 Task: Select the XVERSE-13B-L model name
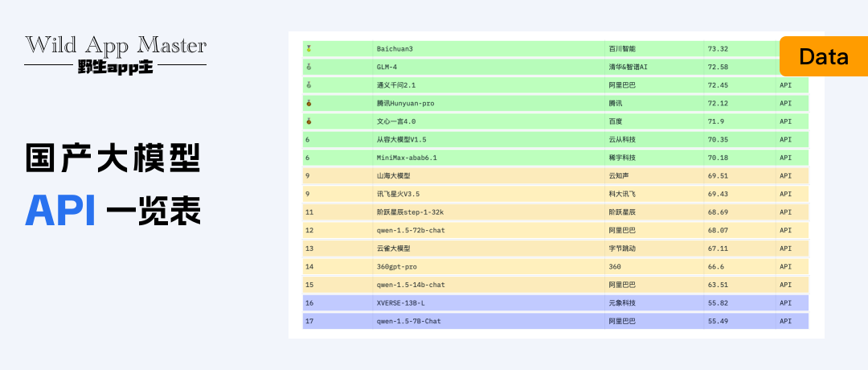401,303
